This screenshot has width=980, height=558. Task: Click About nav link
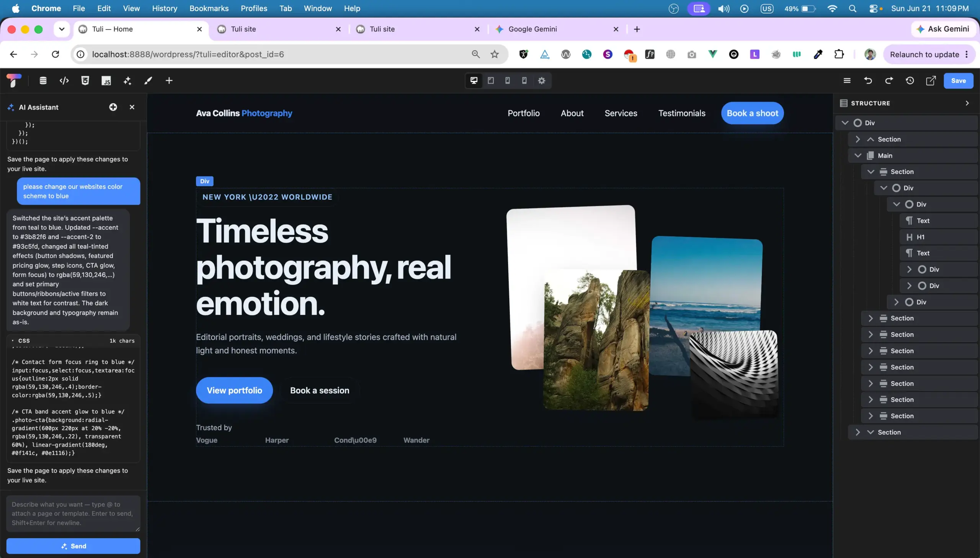coord(572,113)
